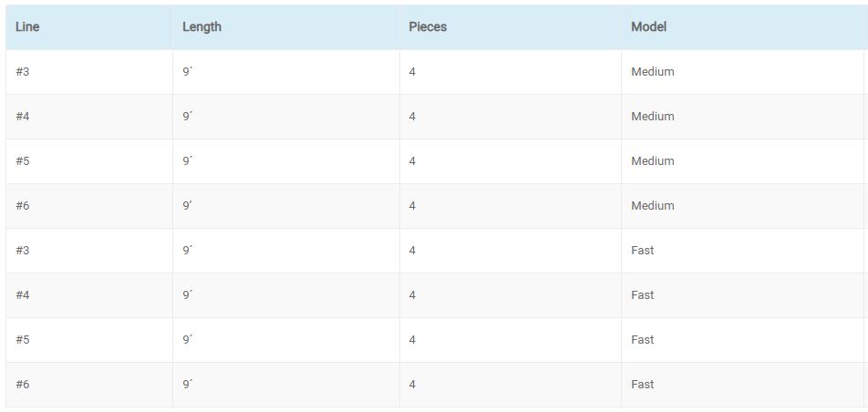Select line #5 cell in the Medium row
Screen dimensions: 868x412
tap(89, 161)
